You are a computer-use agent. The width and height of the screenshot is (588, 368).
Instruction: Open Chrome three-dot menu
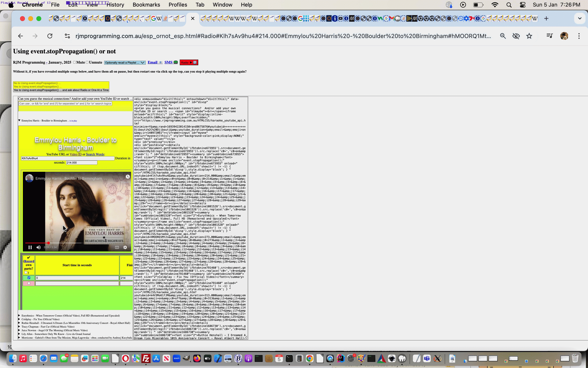pos(579,36)
